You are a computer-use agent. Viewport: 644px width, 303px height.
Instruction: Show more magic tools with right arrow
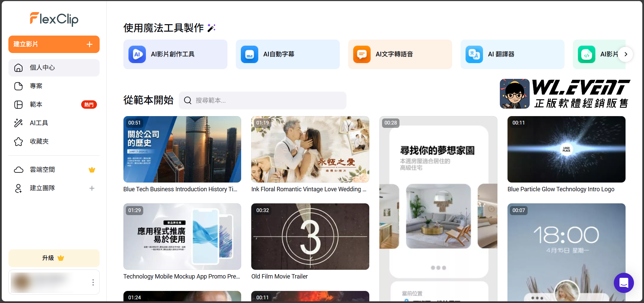[x=626, y=54]
